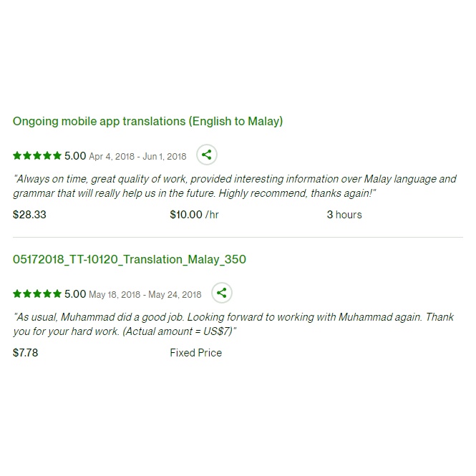
Task: Open the 05172018_TT-10120_Translation_Malay_350 job title
Action: (x=129, y=259)
